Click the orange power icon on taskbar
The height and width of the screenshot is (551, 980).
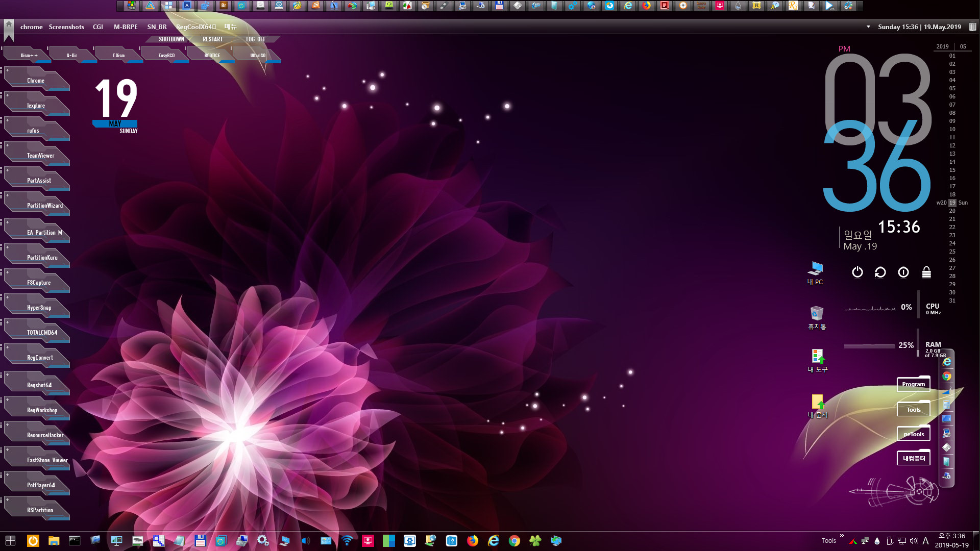coord(33,541)
